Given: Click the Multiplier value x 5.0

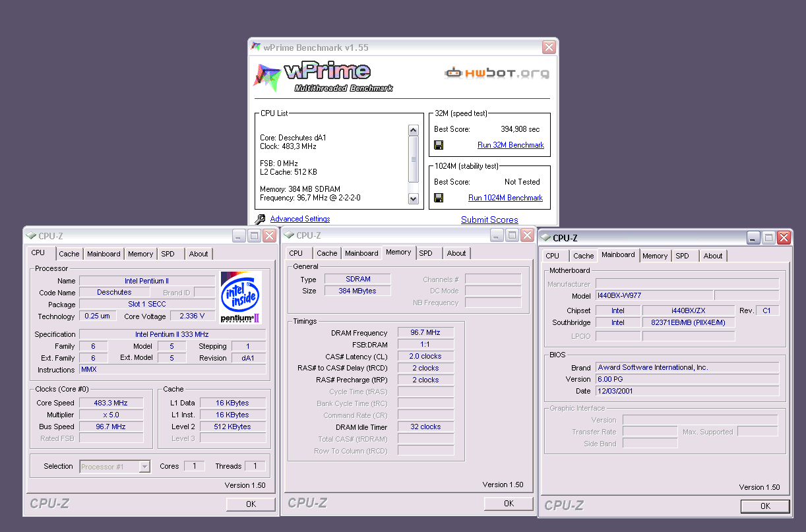Looking at the screenshot, I should (x=111, y=415).
